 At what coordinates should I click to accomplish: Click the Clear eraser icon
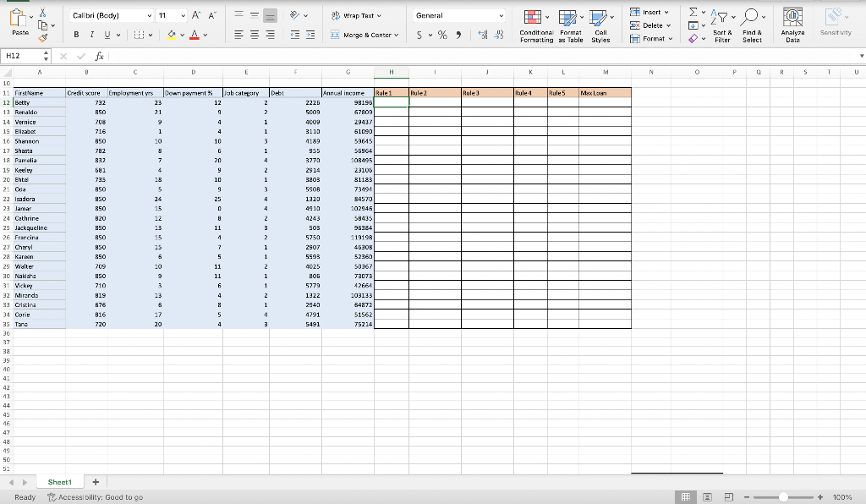click(693, 39)
